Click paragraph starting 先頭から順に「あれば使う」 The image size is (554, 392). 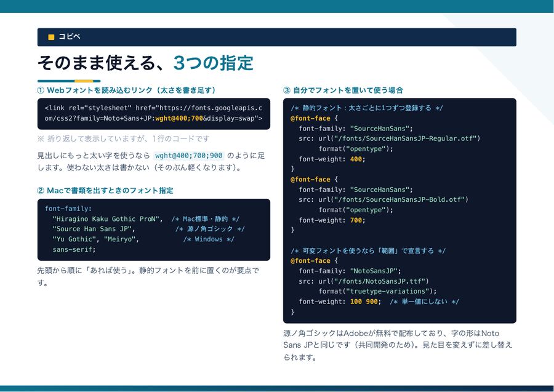[x=148, y=276]
